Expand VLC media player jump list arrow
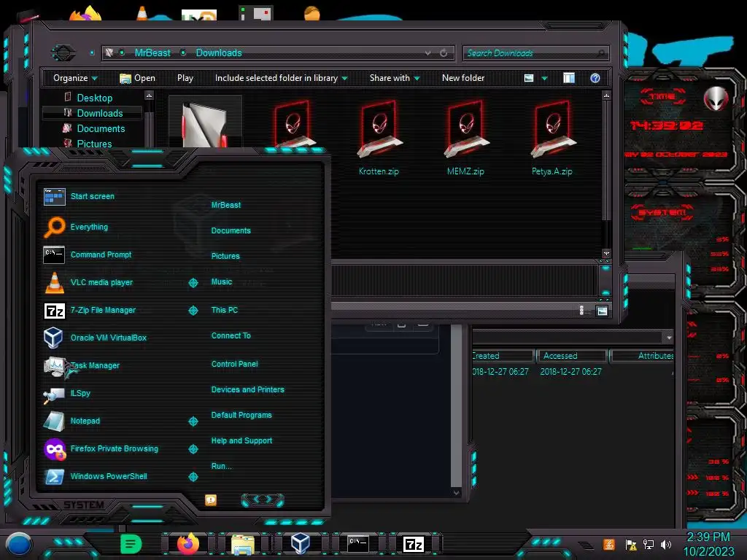 [193, 283]
